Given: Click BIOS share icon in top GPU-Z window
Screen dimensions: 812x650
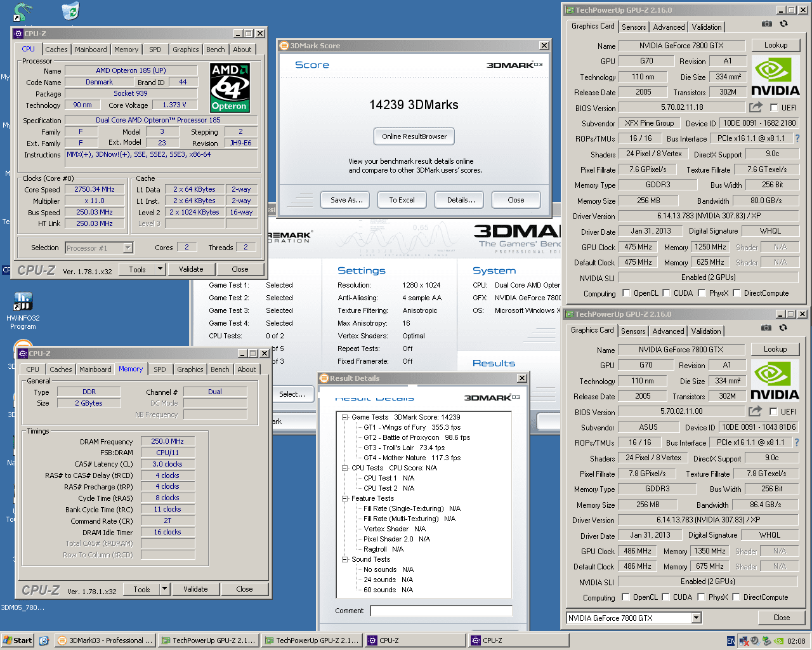Looking at the screenshot, I should tap(756, 107).
